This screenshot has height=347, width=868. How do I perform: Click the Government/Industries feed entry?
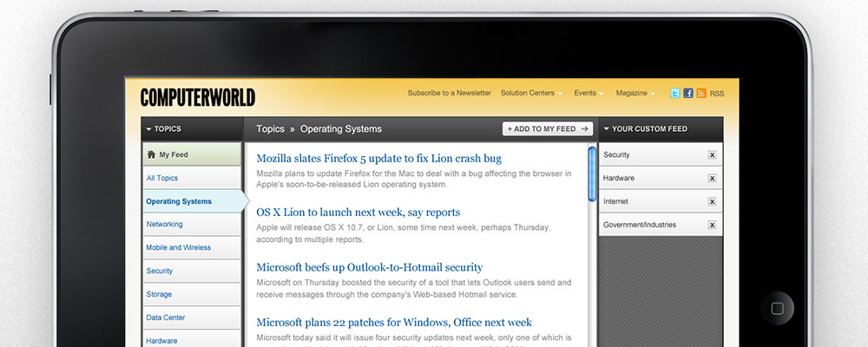point(661,225)
